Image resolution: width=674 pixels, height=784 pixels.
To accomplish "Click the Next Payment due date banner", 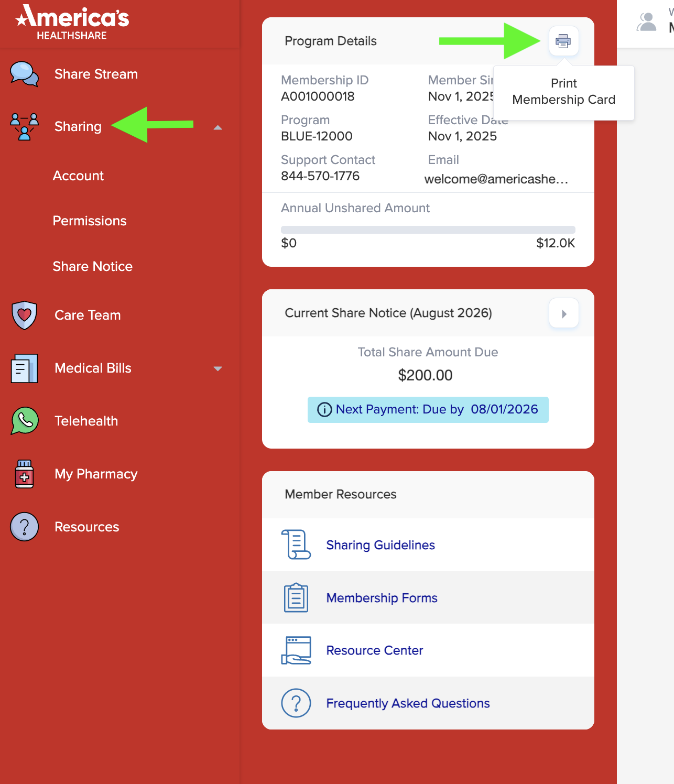I will point(428,409).
